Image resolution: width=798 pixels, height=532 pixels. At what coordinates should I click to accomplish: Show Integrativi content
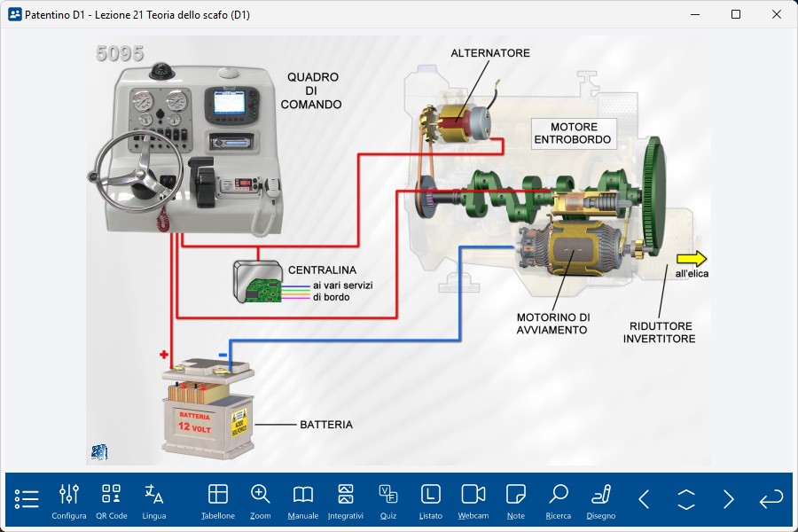click(x=346, y=499)
